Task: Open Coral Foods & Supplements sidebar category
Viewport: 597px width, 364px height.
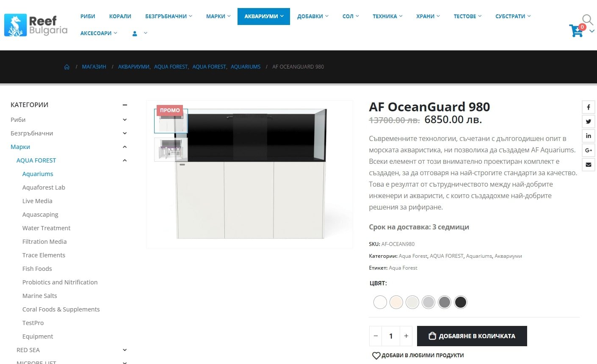Action: (61, 309)
